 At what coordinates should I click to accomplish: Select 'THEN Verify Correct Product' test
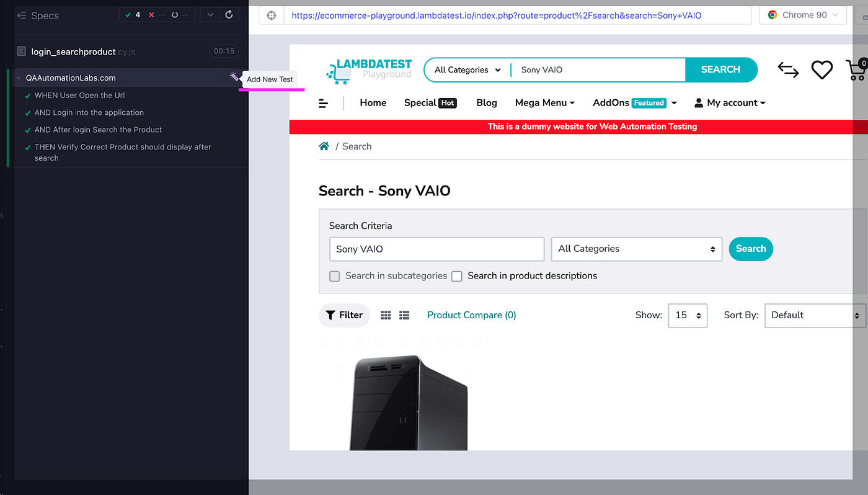[123, 153]
